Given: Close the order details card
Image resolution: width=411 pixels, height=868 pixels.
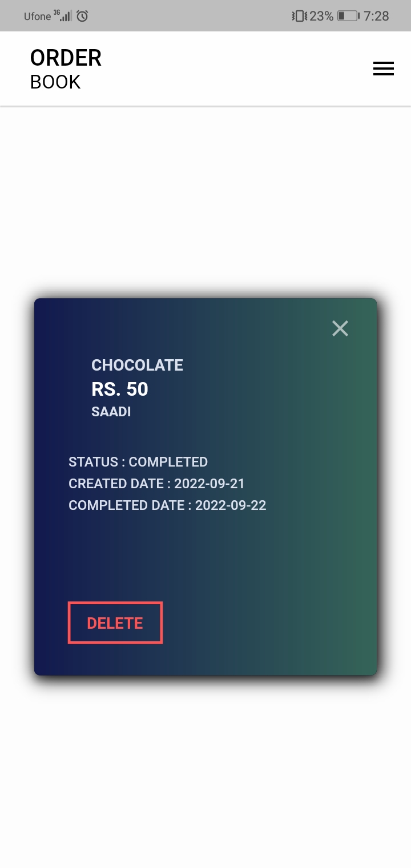Looking at the screenshot, I should coord(340,328).
